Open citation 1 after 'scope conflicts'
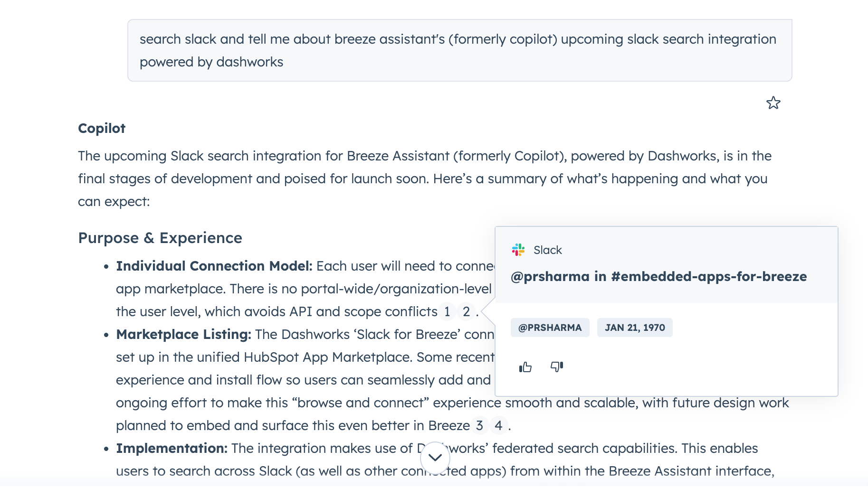The width and height of the screenshot is (868, 488). pyautogui.click(x=447, y=311)
